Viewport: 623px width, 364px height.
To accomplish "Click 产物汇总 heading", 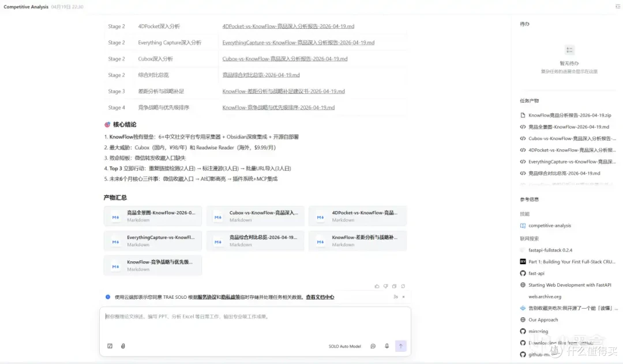I will point(115,197).
